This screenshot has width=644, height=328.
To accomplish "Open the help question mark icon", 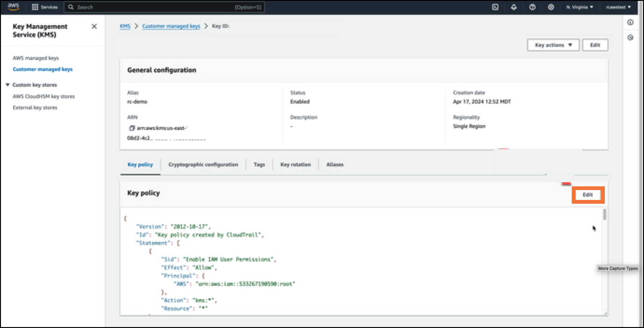I will [x=532, y=7].
